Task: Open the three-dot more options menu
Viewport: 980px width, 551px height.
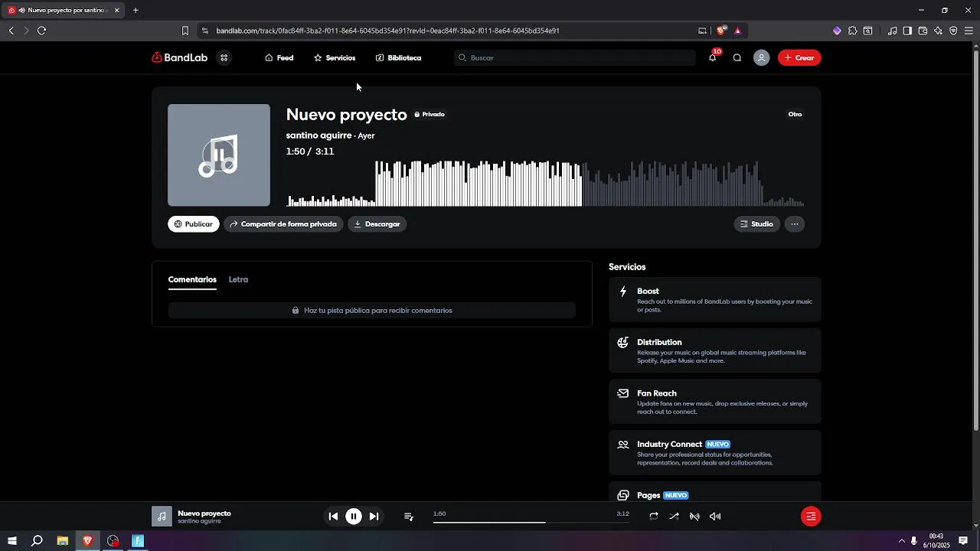Action: coord(795,224)
